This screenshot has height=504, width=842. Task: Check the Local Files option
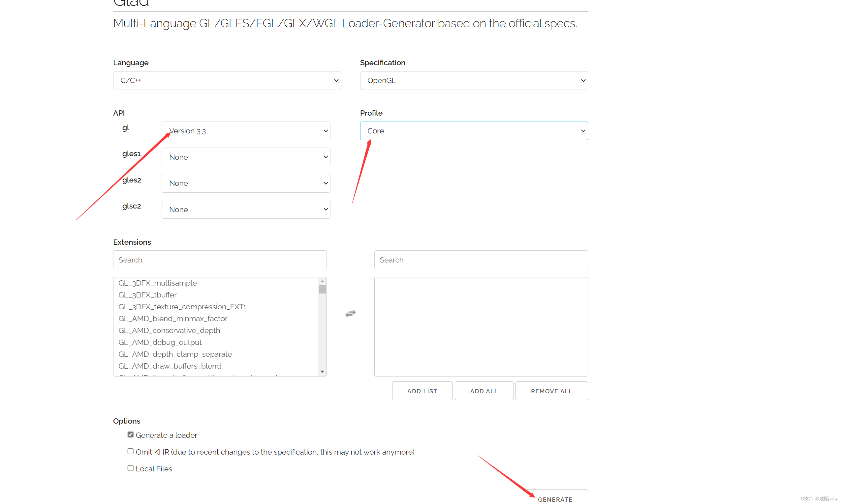(x=130, y=468)
